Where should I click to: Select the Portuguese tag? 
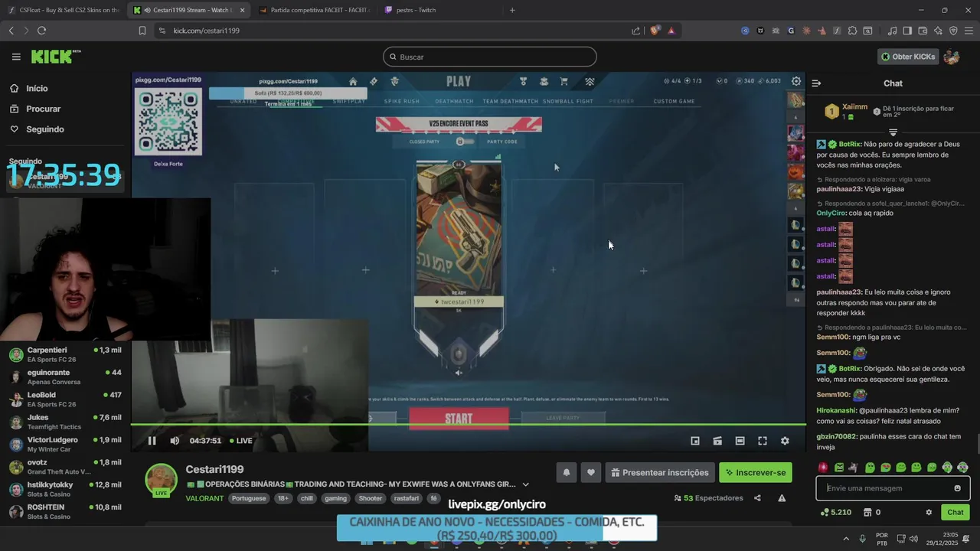coord(249,498)
